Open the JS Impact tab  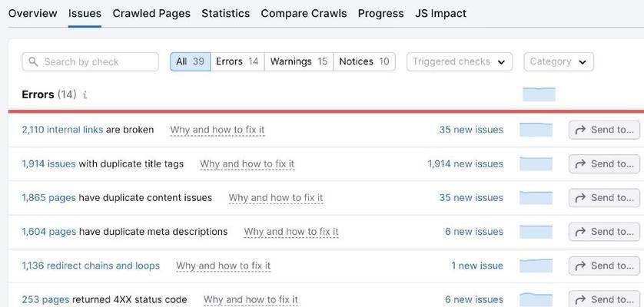(x=440, y=14)
